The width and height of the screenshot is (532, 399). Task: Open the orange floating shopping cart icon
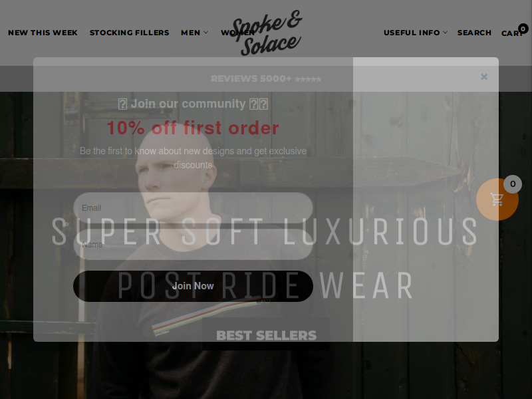[x=497, y=199]
